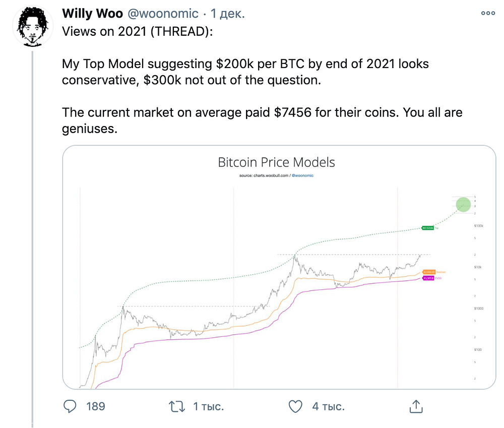Click the reply speech bubble icon
This screenshot has height=428, width=504.
(70, 406)
